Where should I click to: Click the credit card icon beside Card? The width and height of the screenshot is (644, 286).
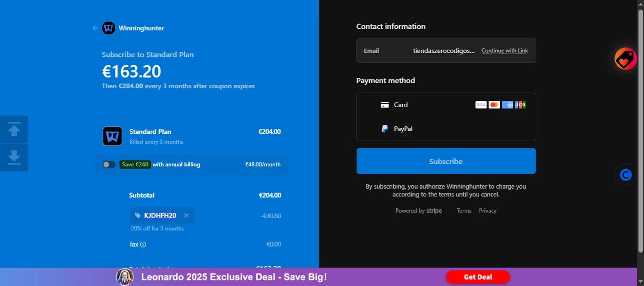pos(385,105)
